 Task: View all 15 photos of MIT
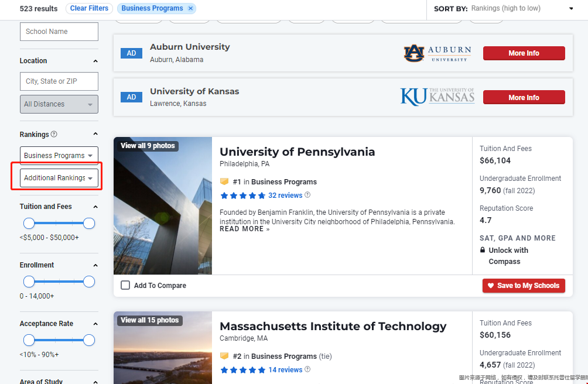[x=149, y=320]
